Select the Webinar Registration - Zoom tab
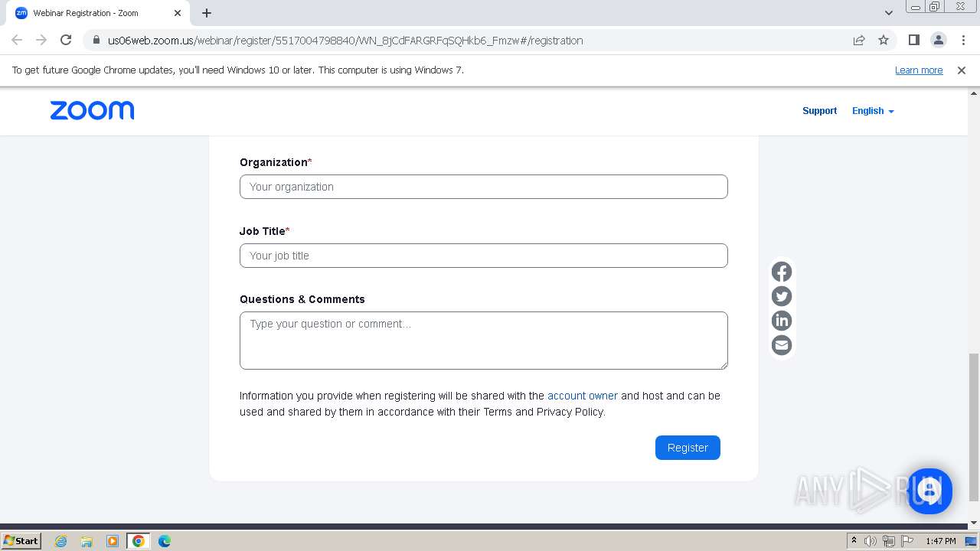 click(x=100, y=12)
